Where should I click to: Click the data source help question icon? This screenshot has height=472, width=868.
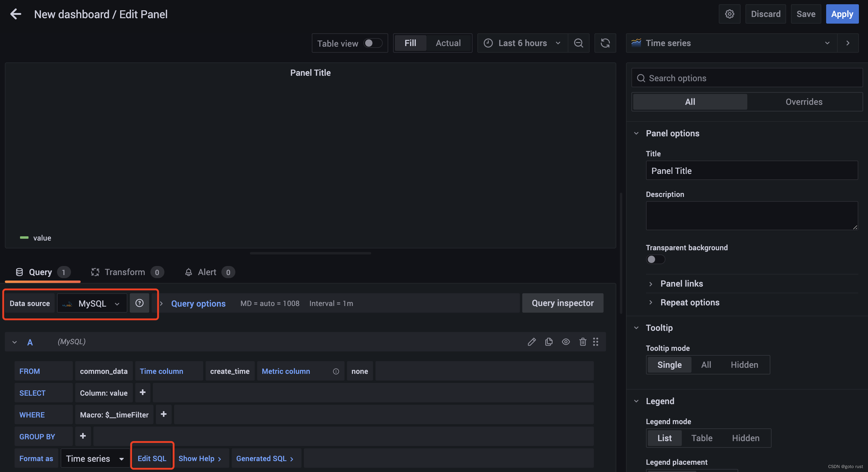click(140, 303)
